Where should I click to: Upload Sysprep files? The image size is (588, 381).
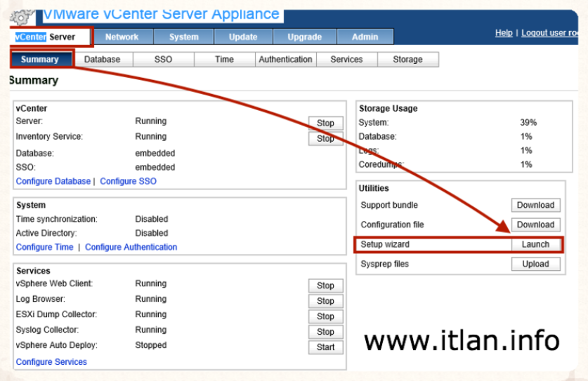pyautogui.click(x=535, y=265)
